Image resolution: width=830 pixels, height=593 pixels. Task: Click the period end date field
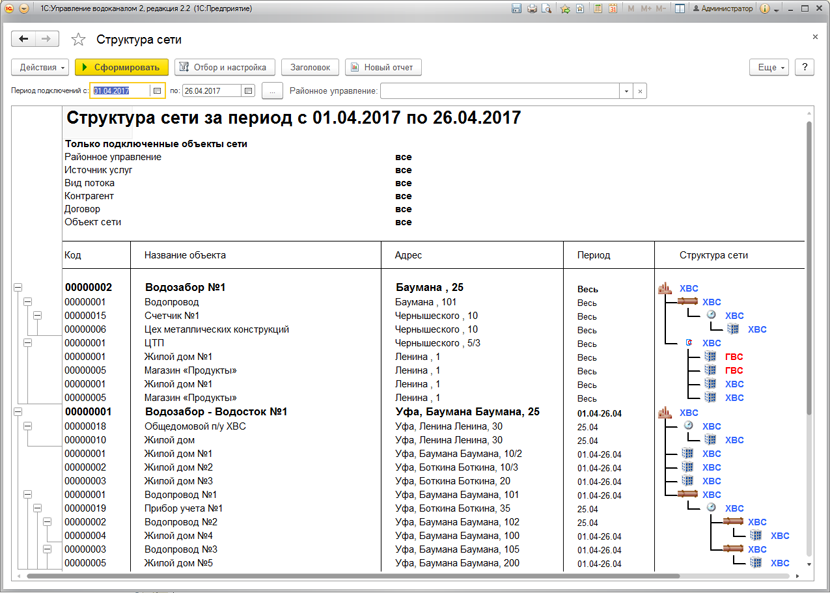210,91
